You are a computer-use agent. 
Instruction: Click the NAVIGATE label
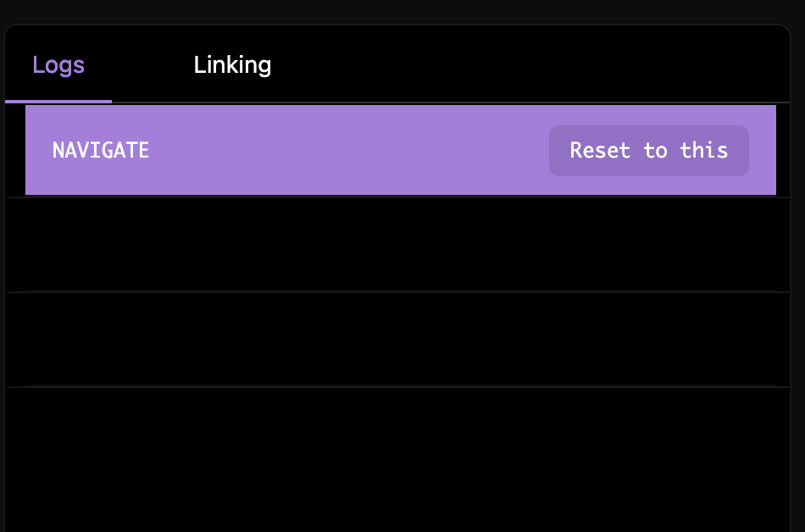tap(100, 150)
